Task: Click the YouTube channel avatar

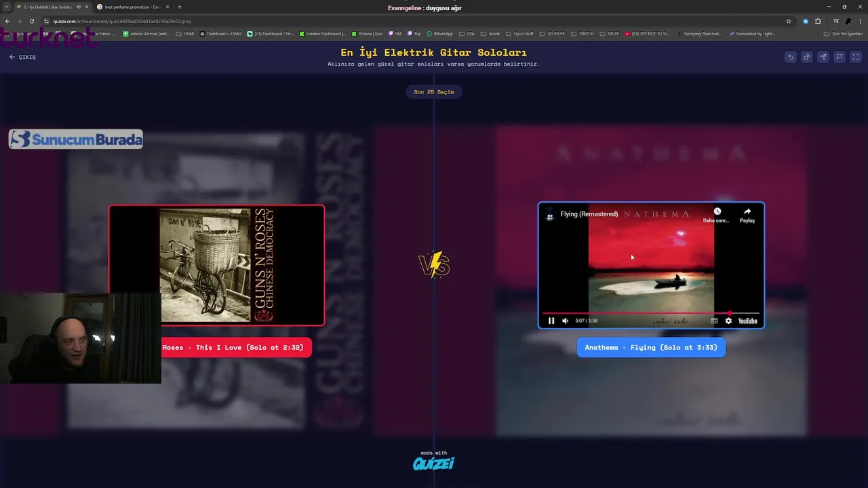Action: click(x=550, y=216)
